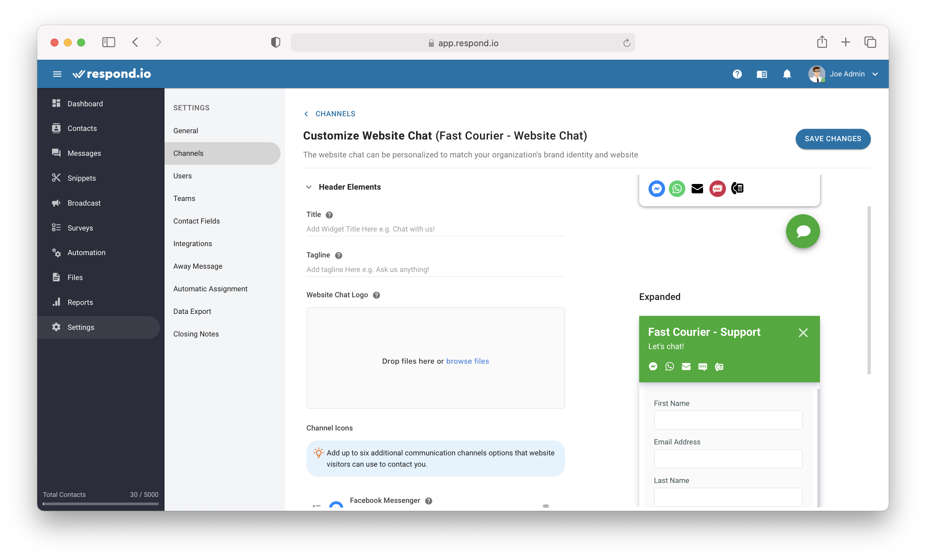The image size is (926, 560).
Task: Click the browse files link for logo
Action: coord(468,360)
